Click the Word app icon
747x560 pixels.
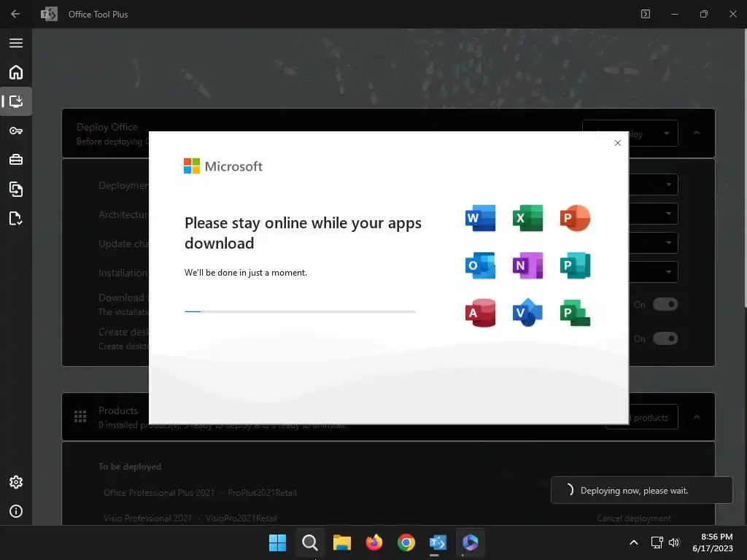click(x=480, y=218)
